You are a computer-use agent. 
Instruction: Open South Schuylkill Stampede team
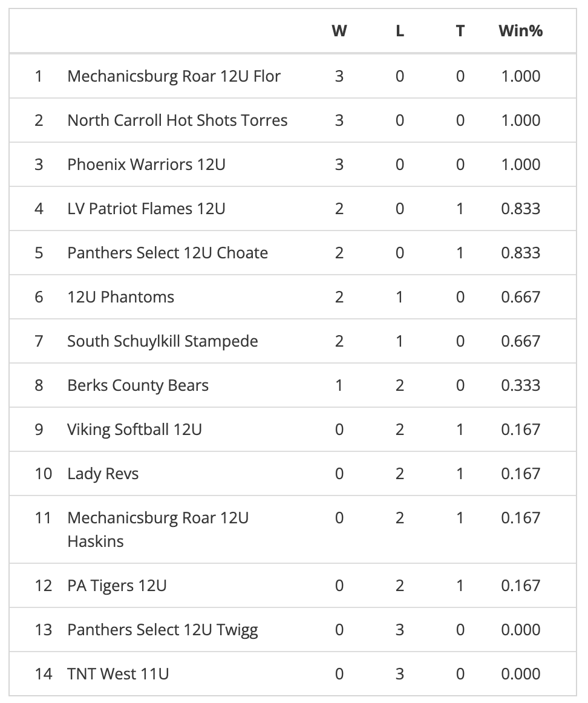click(x=163, y=341)
